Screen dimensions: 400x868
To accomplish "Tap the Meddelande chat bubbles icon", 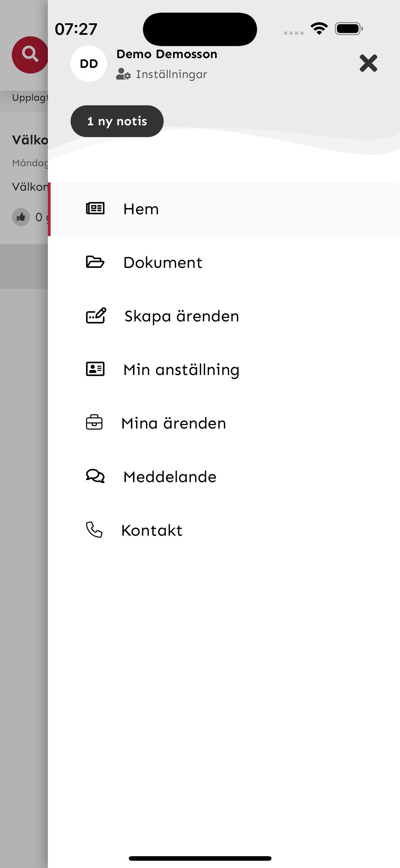I will [x=95, y=476].
